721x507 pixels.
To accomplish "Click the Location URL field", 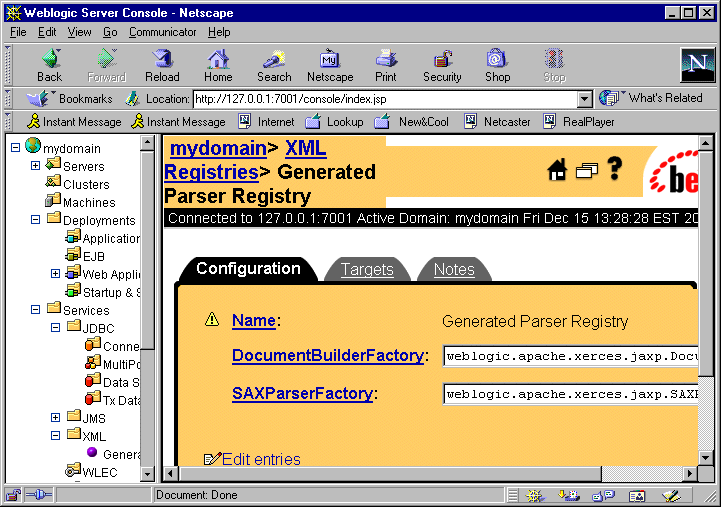I will 385,99.
